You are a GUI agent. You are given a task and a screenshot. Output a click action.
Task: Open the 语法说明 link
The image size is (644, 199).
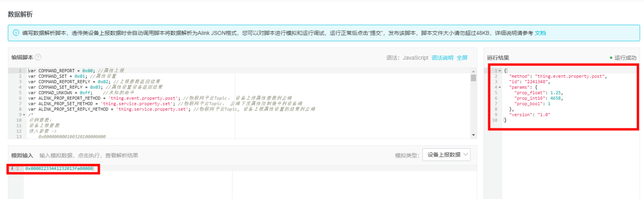click(442, 58)
